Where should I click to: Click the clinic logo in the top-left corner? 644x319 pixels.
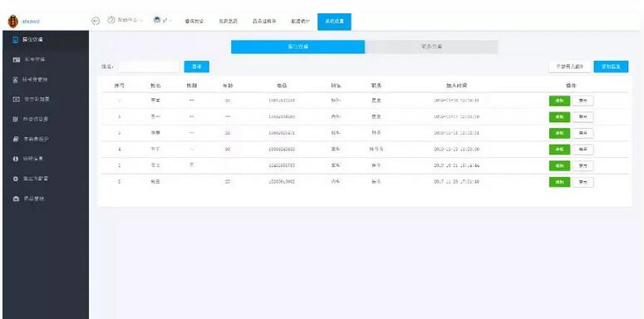13,22
